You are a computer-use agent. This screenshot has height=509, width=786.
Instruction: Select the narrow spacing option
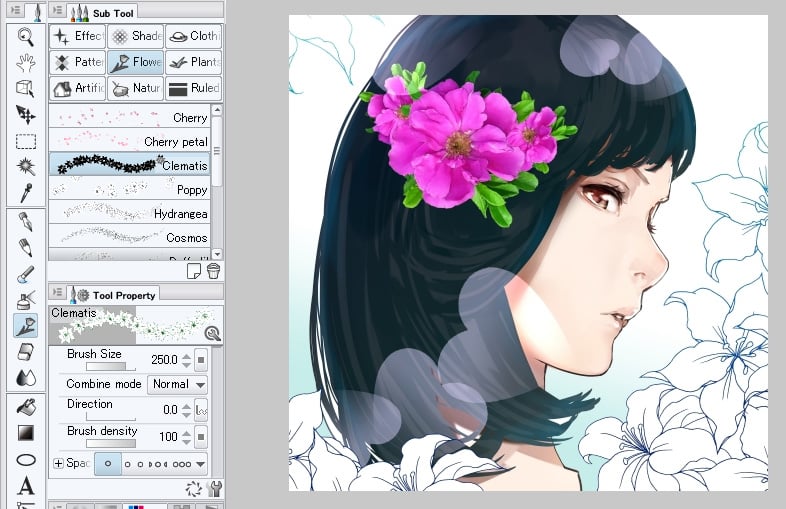(x=107, y=464)
